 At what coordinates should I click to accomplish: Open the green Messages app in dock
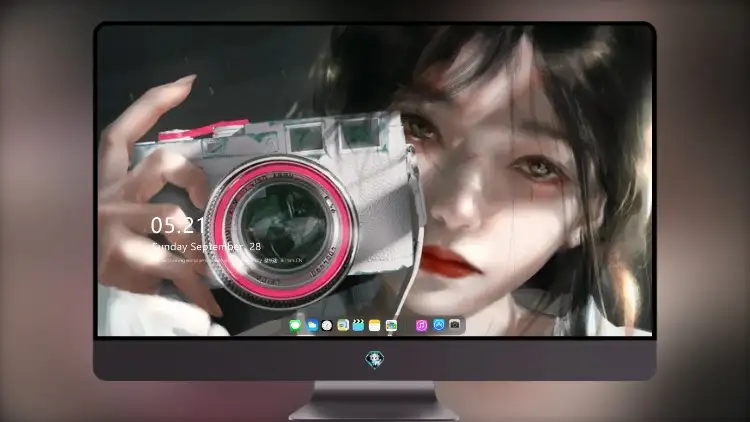click(x=295, y=325)
